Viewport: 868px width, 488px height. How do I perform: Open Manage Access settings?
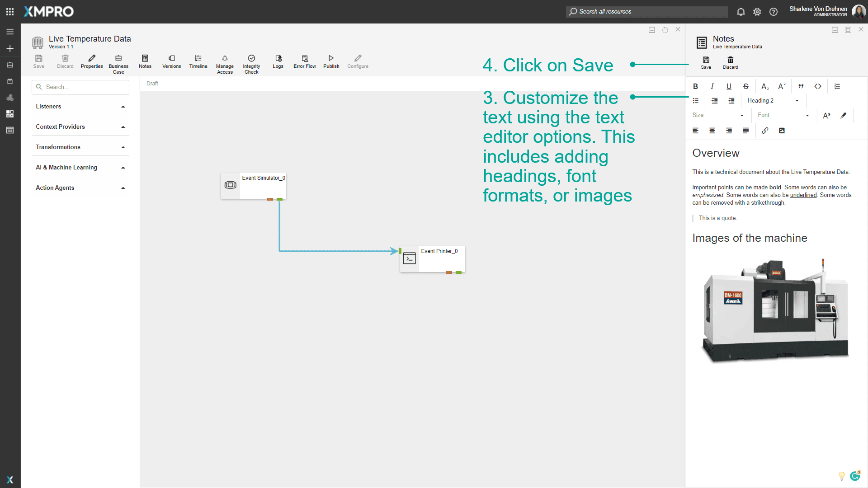point(225,62)
